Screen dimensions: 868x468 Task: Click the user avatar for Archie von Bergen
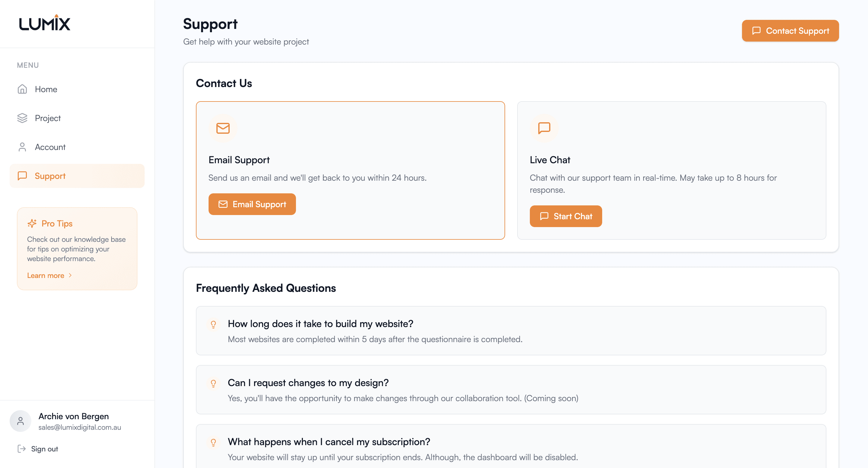pyautogui.click(x=20, y=421)
